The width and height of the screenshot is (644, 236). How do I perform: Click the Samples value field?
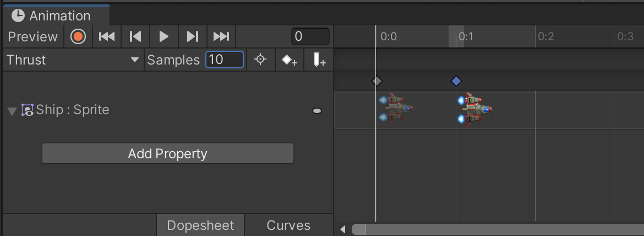coord(224,60)
